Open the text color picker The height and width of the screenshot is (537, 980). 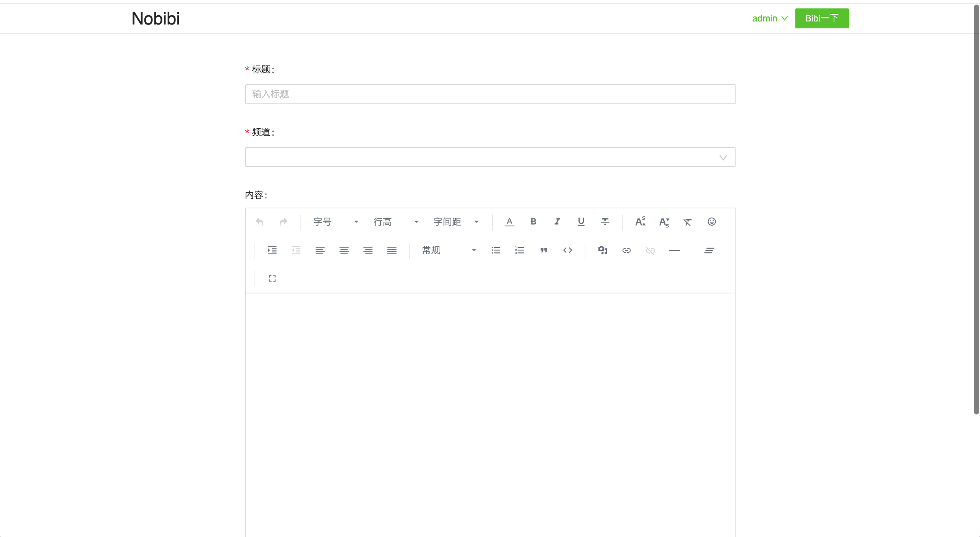pos(509,222)
